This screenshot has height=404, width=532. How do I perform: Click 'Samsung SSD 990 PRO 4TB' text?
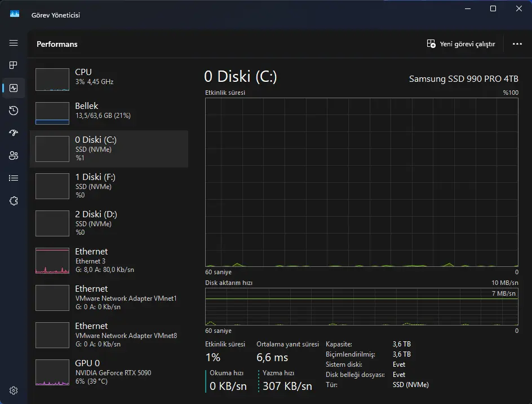pos(463,79)
